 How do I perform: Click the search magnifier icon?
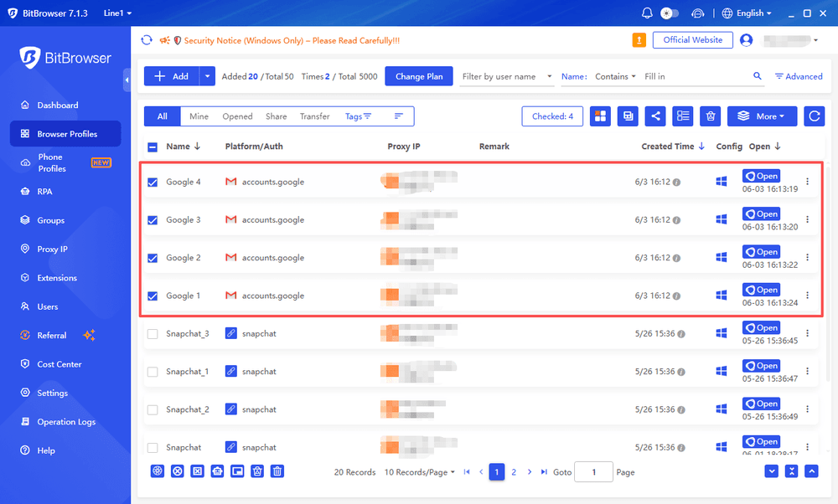pyautogui.click(x=758, y=76)
